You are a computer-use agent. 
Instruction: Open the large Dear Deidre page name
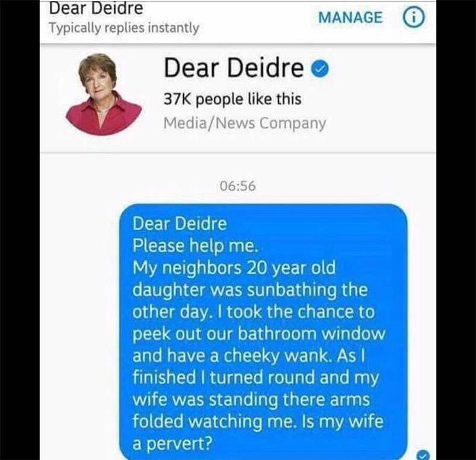[x=234, y=68]
